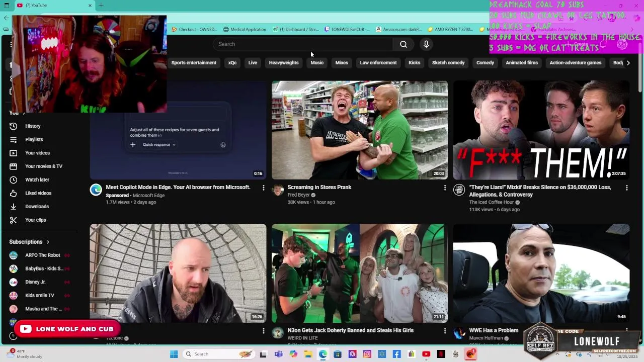The width and height of the screenshot is (644, 362).
Task: Open Downloads in the YouTube sidebar
Action: [x=37, y=207]
